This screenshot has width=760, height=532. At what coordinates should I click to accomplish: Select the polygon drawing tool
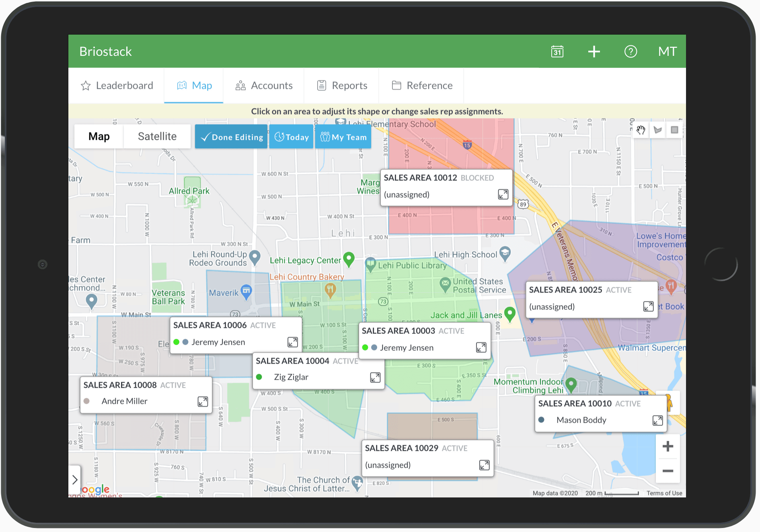[658, 130]
